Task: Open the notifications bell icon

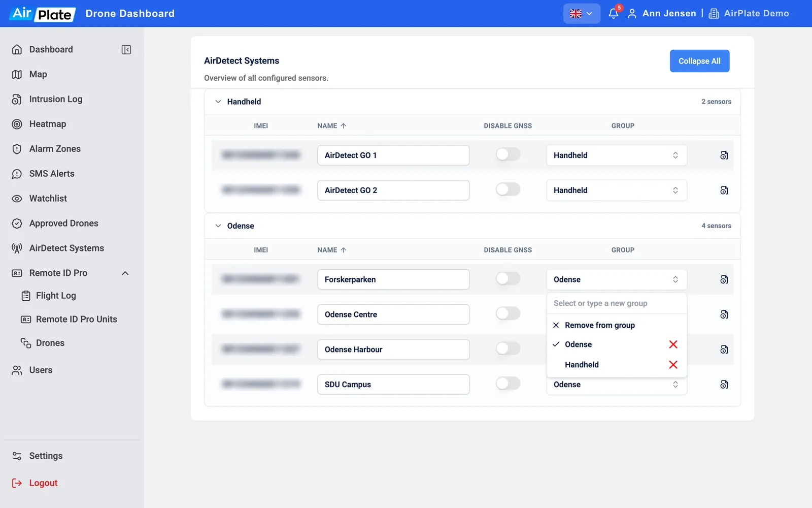Action: (613, 14)
